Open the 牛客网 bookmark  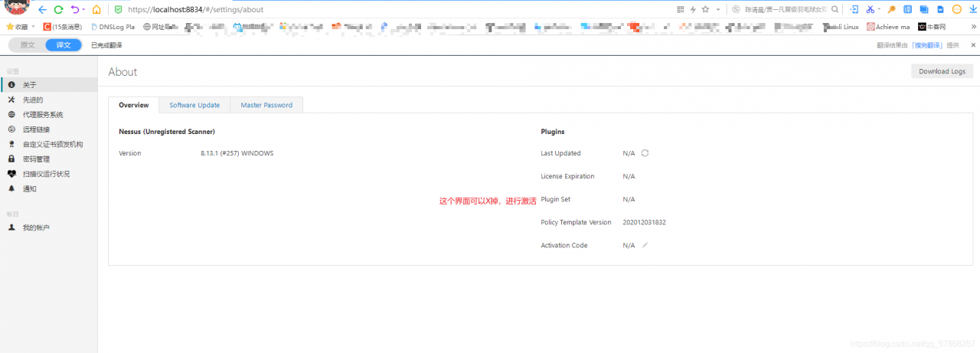932,26
